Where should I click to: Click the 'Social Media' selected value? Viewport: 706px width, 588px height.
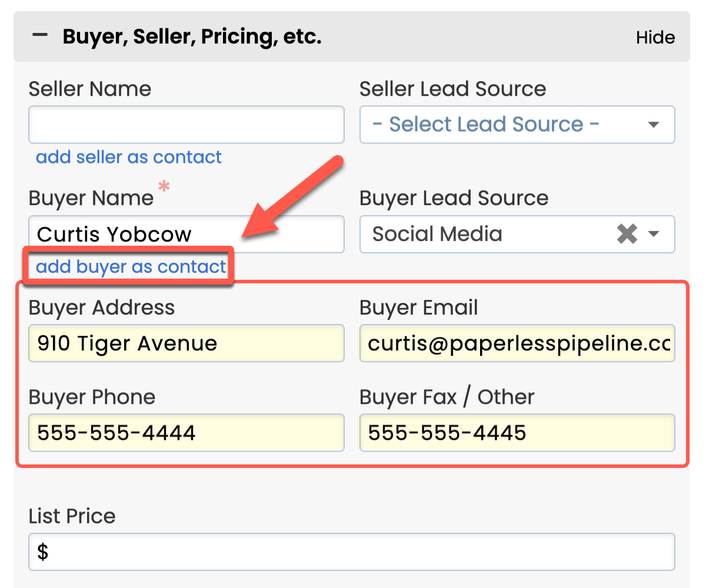coord(437,234)
